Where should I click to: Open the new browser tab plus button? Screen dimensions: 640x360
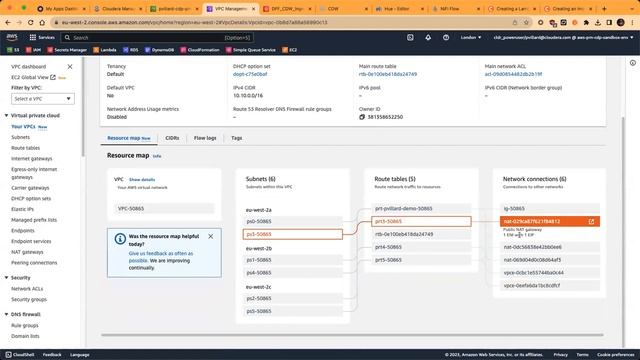[x=604, y=8]
